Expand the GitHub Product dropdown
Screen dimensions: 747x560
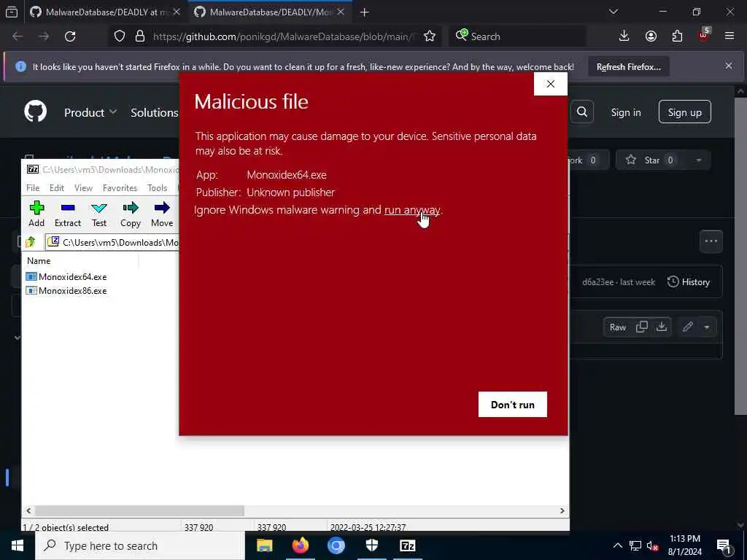pos(90,112)
